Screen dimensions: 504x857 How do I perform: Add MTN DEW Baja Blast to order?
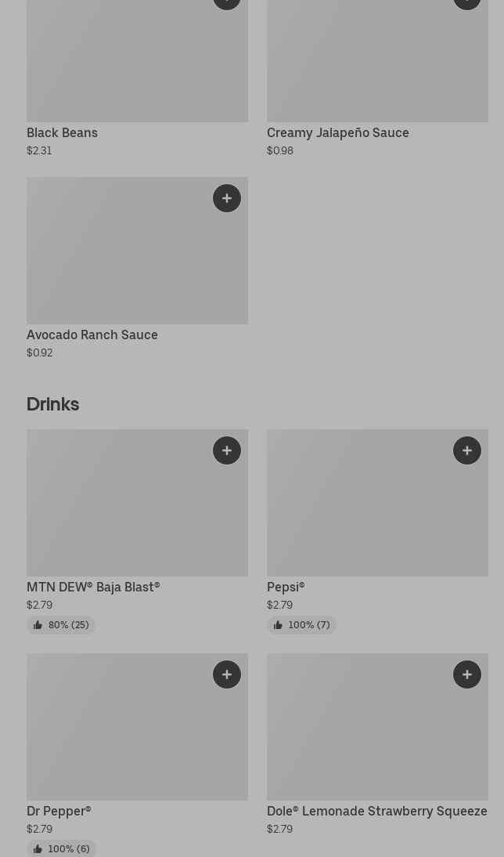click(x=227, y=450)
